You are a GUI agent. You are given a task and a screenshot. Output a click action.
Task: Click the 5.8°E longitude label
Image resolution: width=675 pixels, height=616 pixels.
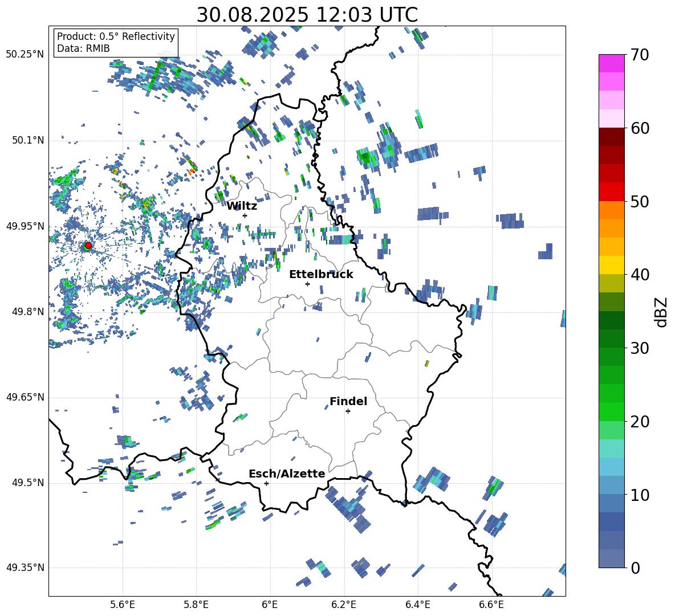tap(196, 605)
